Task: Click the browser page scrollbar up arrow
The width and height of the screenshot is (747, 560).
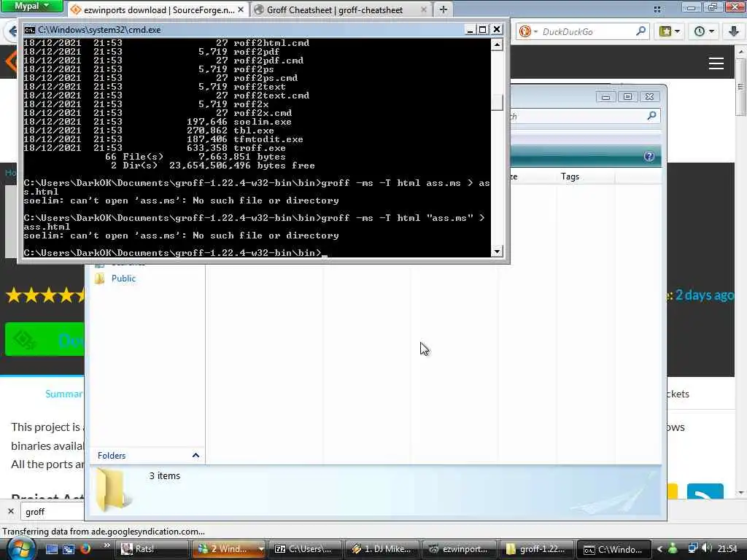Action: point(741,50)
